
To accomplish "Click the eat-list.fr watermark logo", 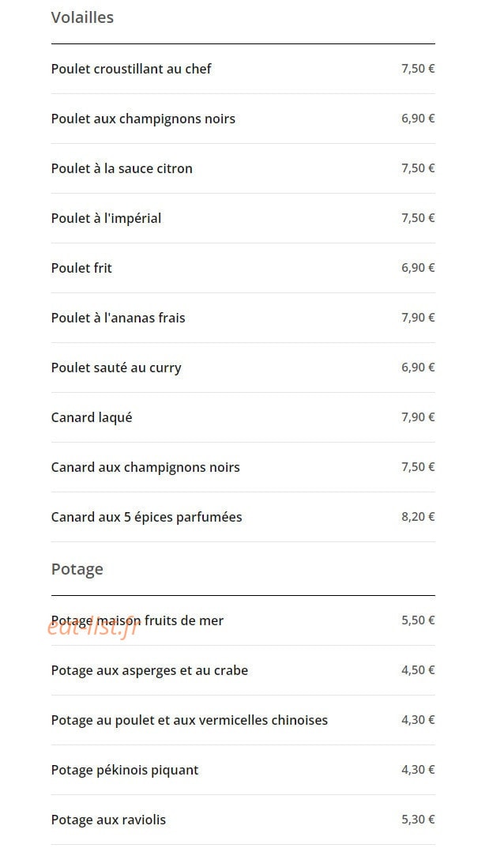I will pyautogui.click(x=93, y=628).
